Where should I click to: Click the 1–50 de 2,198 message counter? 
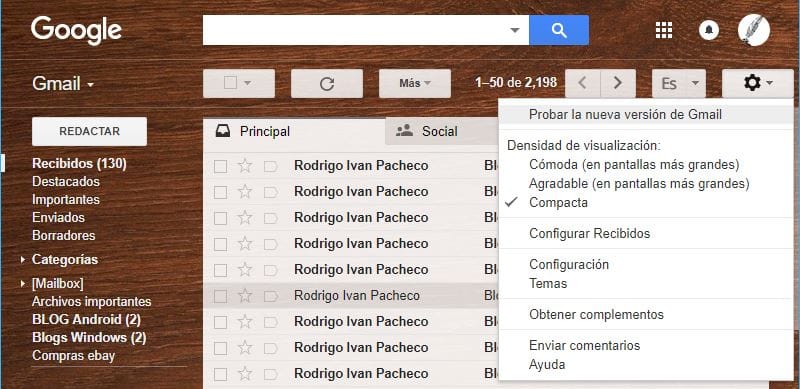516,82
